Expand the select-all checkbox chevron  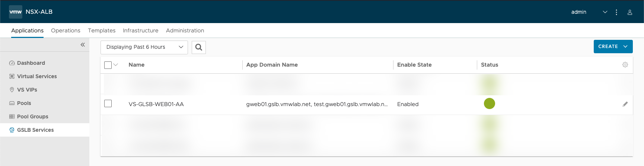pyautogui.click(x=116, y=65)
